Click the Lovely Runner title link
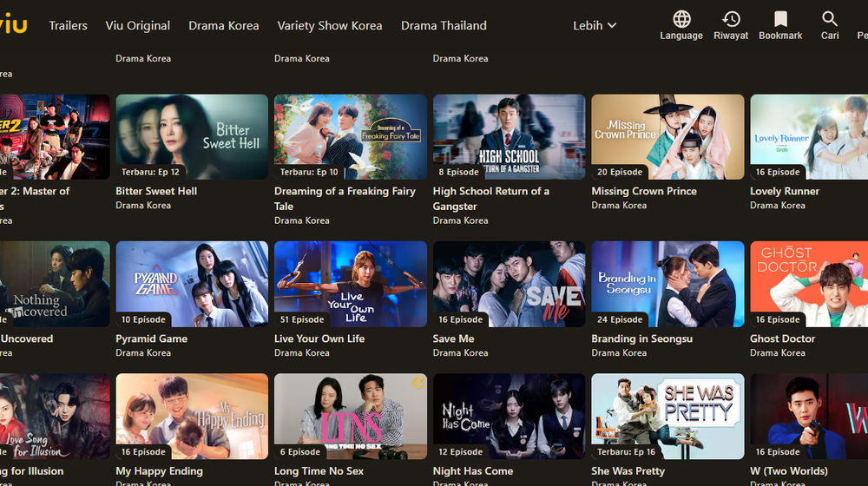This screenshot has height=486, width=868. (x=785, y=191)
